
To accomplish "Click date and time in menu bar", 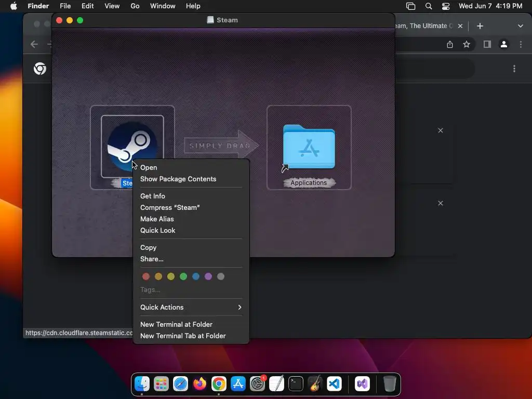I will click(490, 6).
